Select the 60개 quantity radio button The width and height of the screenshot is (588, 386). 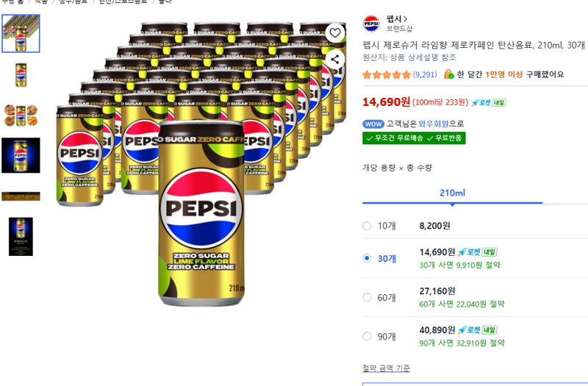[367, 298]
